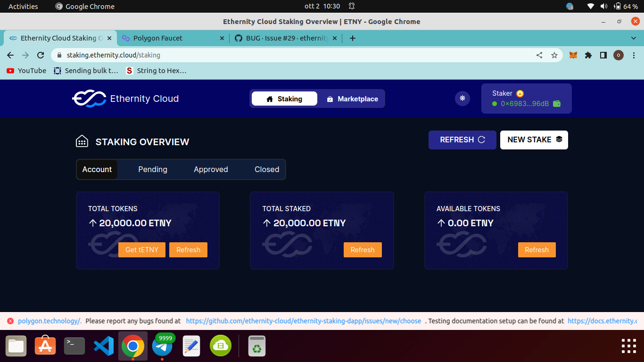
Task: Click the building icon beside STAKING OVERVIEW
Action: click(82, 140)
